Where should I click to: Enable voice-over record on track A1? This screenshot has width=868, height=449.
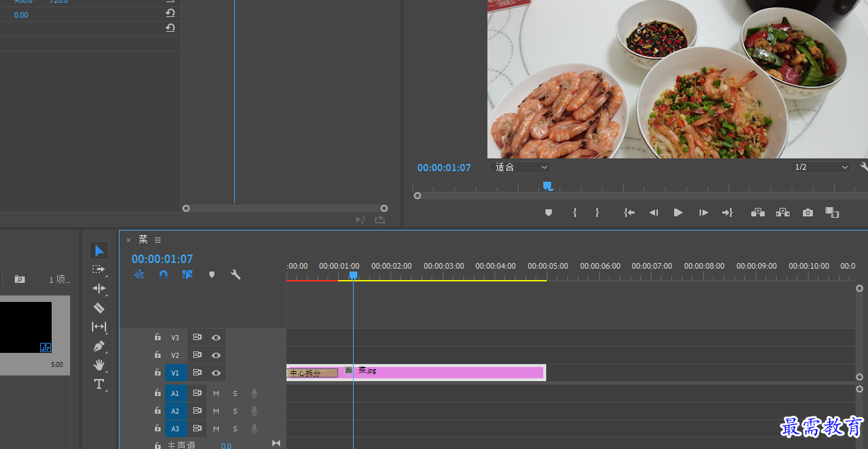tap(255, 393)
